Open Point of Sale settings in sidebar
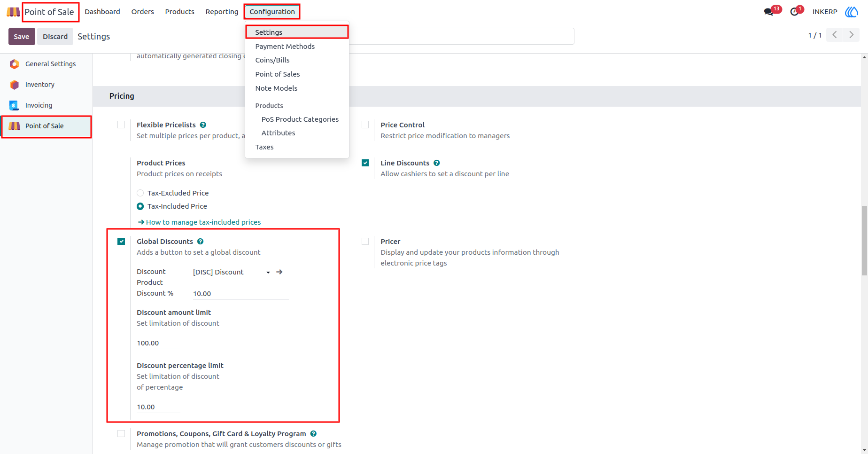The width and height of the screenshot is (868, 454). 46,126
